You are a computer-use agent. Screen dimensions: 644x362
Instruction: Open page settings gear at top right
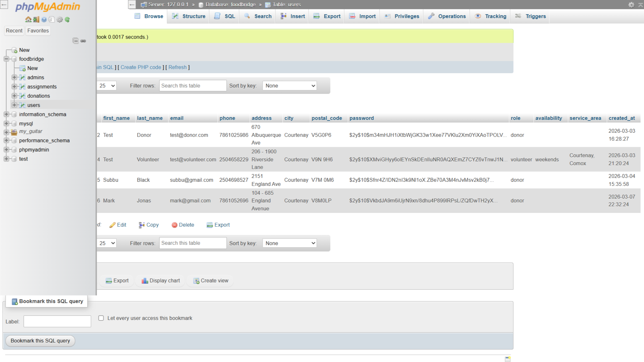[631, 5]
